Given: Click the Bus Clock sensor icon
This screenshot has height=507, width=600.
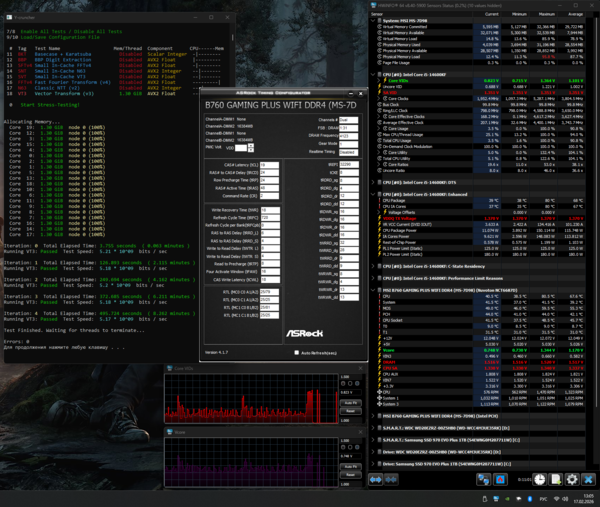Looking at the screenshot, I should click(x=380, y=104).
